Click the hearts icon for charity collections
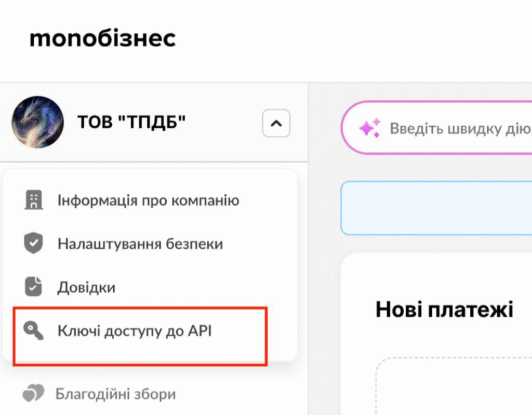The height and width of the screenshot is (415, 532). click(x=33, y=394)
